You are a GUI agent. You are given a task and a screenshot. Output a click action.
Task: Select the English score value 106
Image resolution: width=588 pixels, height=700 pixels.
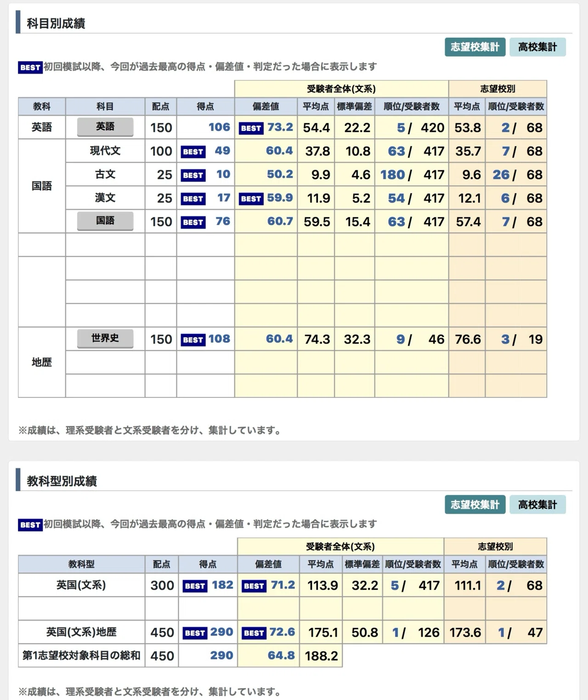(220, 127)
